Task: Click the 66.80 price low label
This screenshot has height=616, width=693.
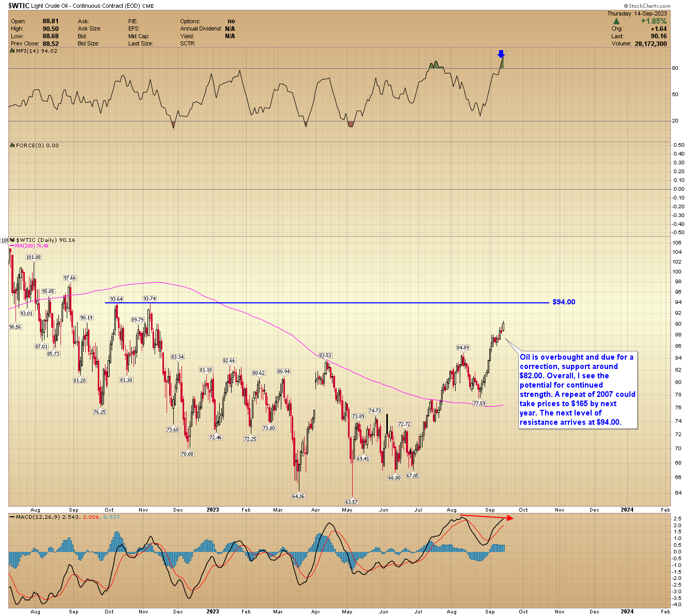Action: [395, 478]
